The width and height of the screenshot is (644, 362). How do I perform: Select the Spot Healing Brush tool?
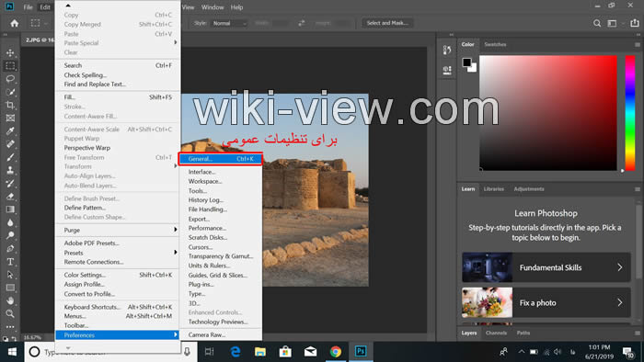[10, 144]
